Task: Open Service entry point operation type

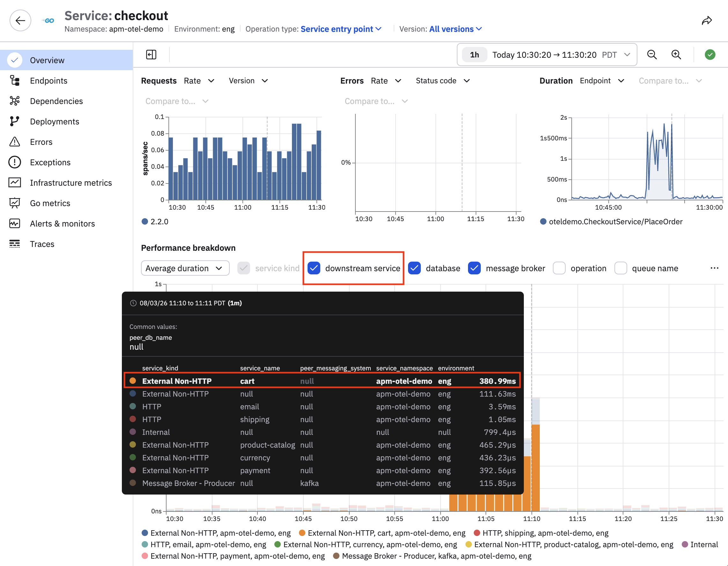Action: pos(341,29)
